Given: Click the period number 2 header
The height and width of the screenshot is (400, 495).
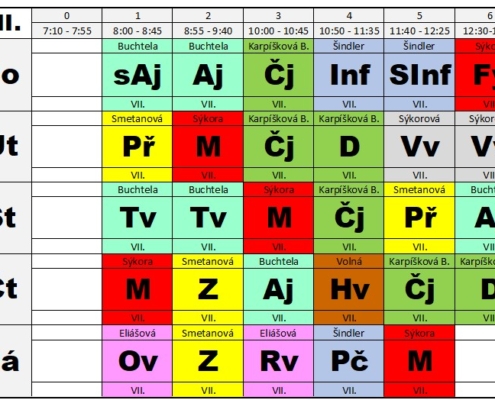Looking at the screenshot, I should click(x=208, y=16).
